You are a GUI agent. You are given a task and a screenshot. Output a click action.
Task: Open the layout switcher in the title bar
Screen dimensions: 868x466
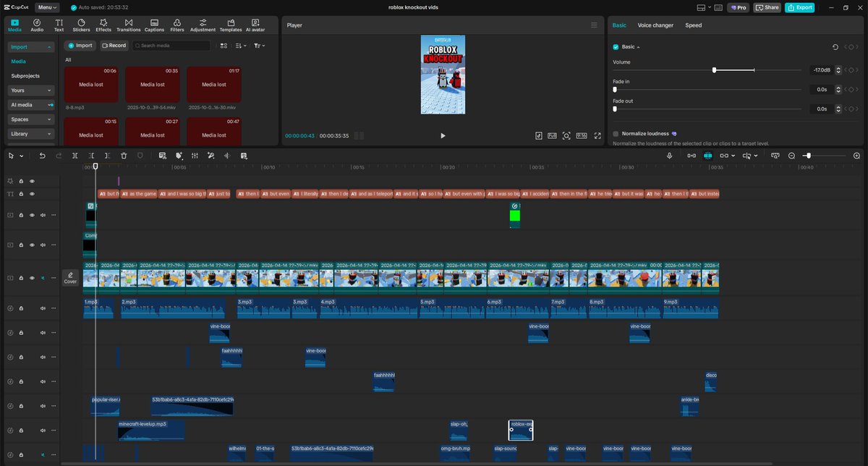(705, 7)
